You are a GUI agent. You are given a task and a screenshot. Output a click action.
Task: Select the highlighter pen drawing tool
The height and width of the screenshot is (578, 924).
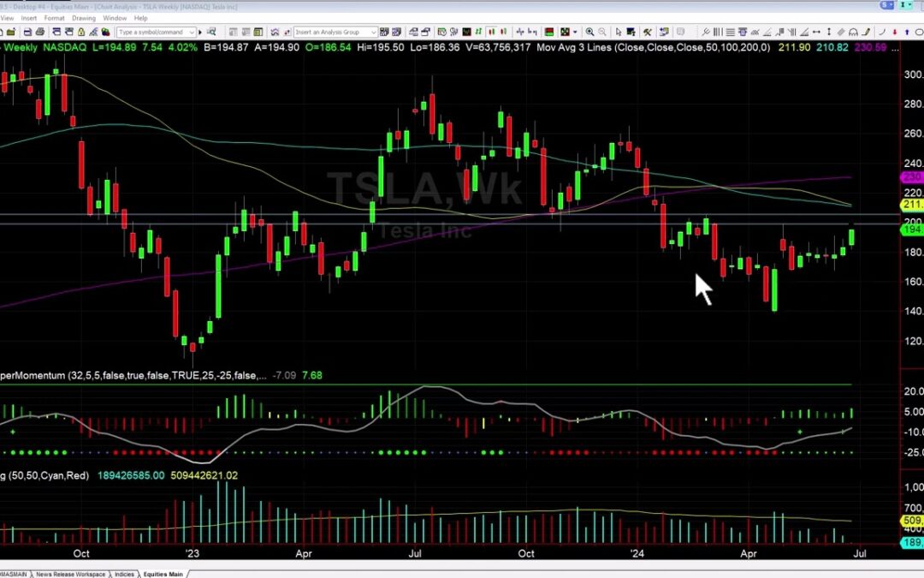[864, 32]
